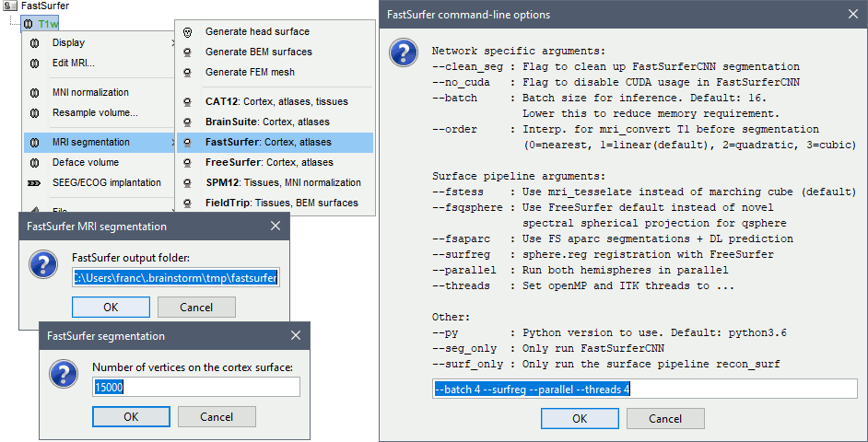Pick FreeSurfer: Cortex, atlases option
Screen dimensions: 868x442
click(269, 162)
